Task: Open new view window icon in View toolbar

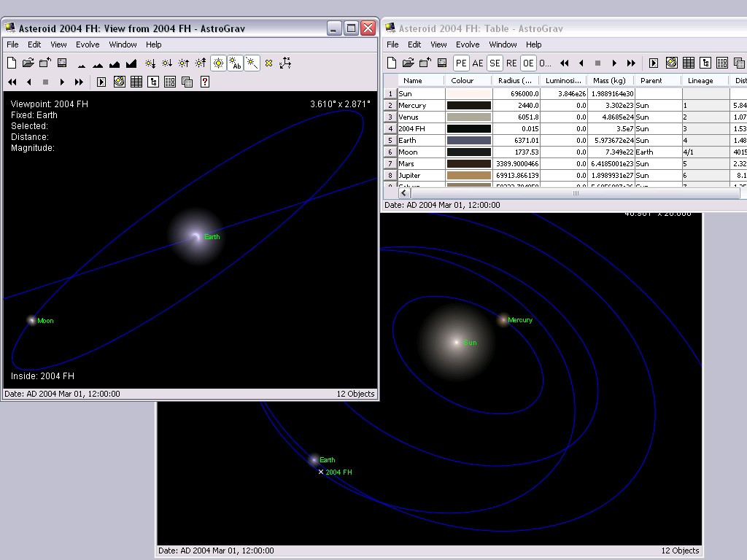Action: (x=119, y=82)
